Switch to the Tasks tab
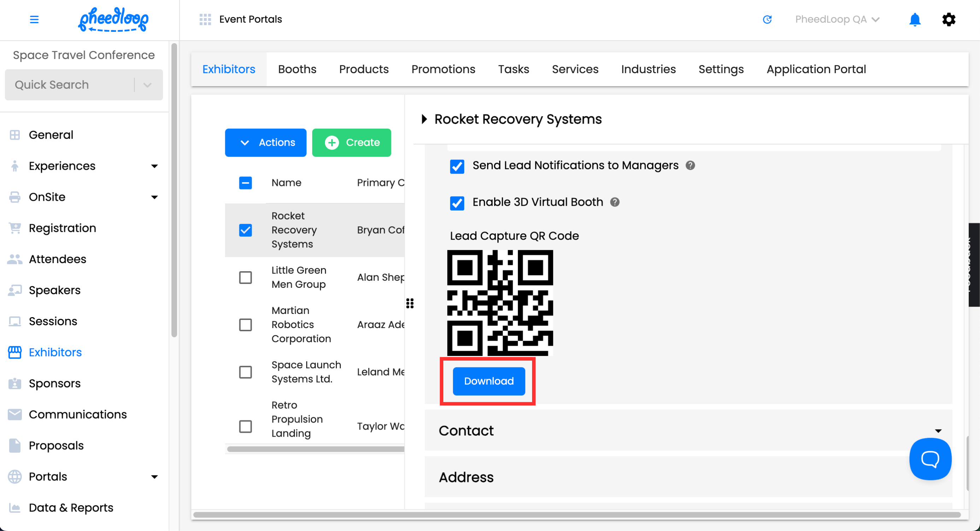The height and width of the screenshot is (531, 980). 514,69
